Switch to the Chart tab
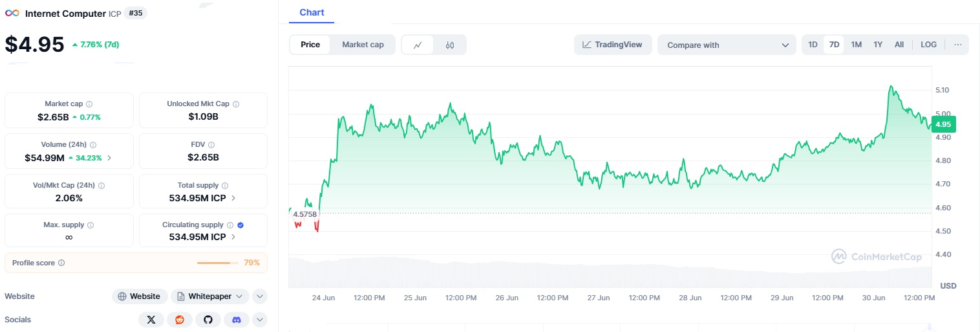Screen dimensions: 980x332 312,12
